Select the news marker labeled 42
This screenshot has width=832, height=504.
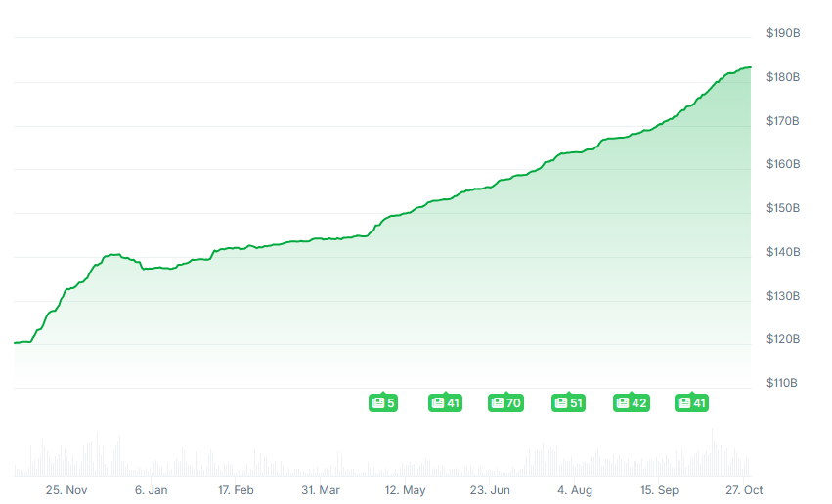631,402
